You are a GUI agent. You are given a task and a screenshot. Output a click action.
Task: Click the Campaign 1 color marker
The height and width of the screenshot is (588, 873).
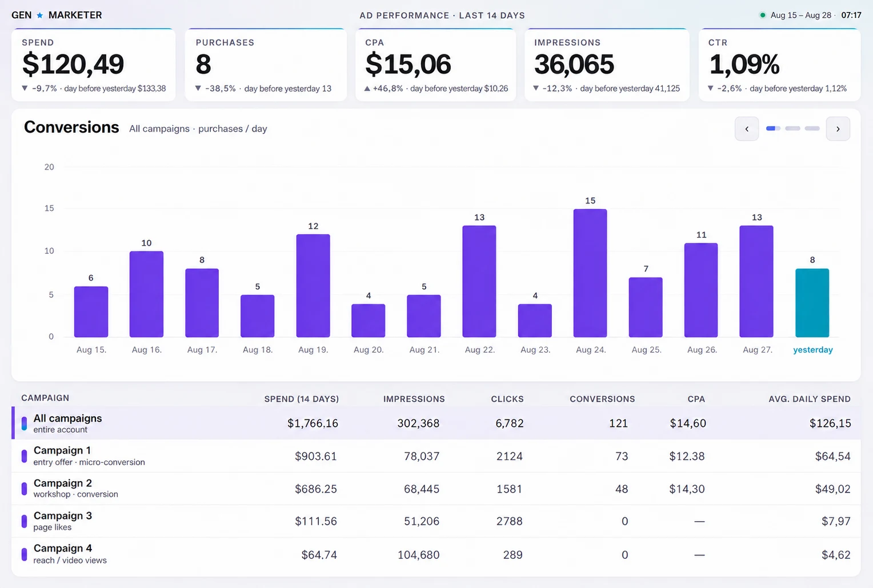click(x=24, y=456)
